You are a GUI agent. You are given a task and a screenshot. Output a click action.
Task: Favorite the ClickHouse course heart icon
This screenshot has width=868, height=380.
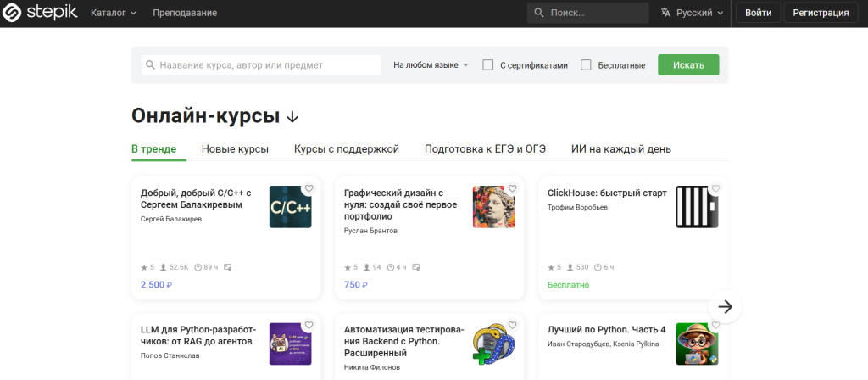716,188
